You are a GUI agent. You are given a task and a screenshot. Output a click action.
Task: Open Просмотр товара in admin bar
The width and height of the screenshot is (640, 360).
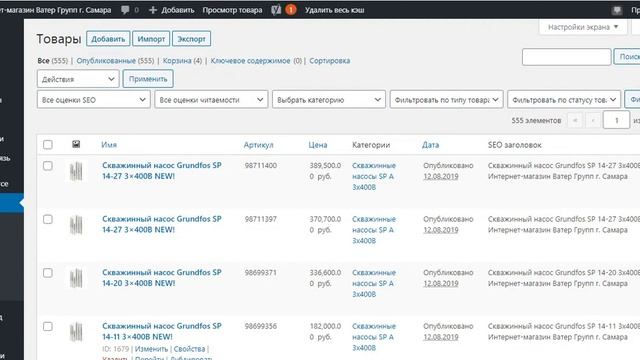pyautogui.click(x=232, y=10)
